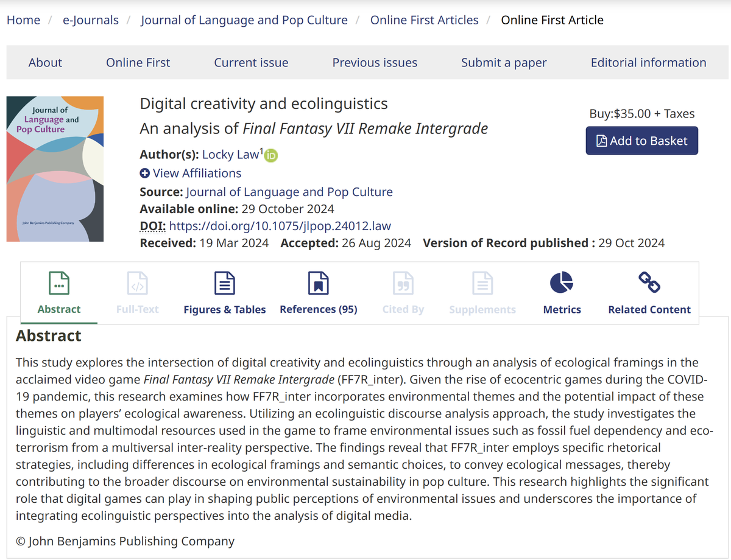Click the Full-Text tab label
This screenshot has width=731, height=560.
137,309
